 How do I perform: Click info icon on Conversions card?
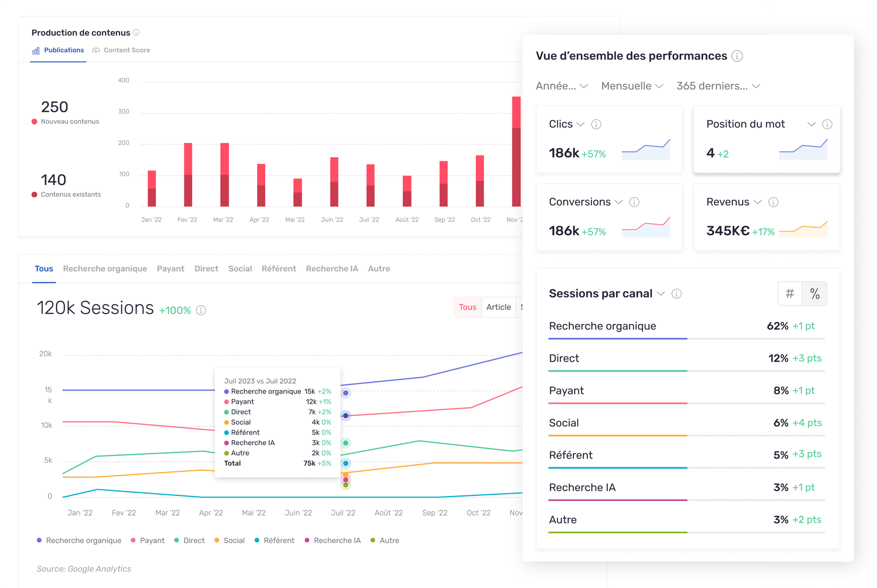click(634, 202)
